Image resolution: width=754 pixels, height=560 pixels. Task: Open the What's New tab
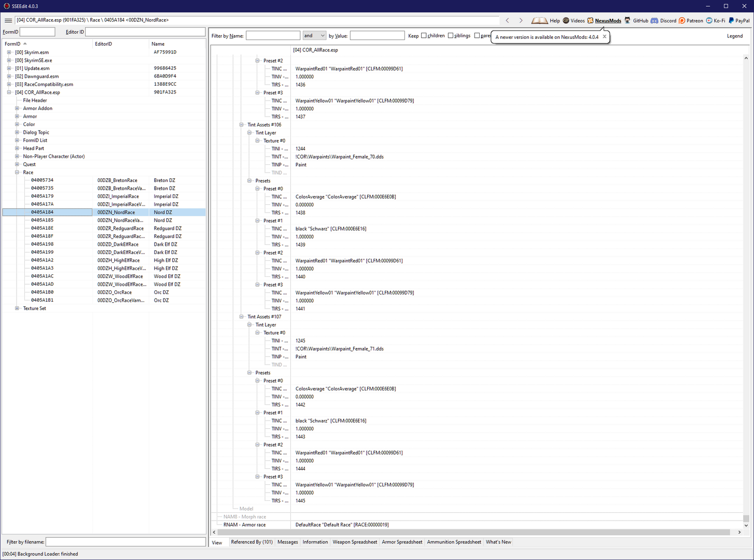pos(498,542)
